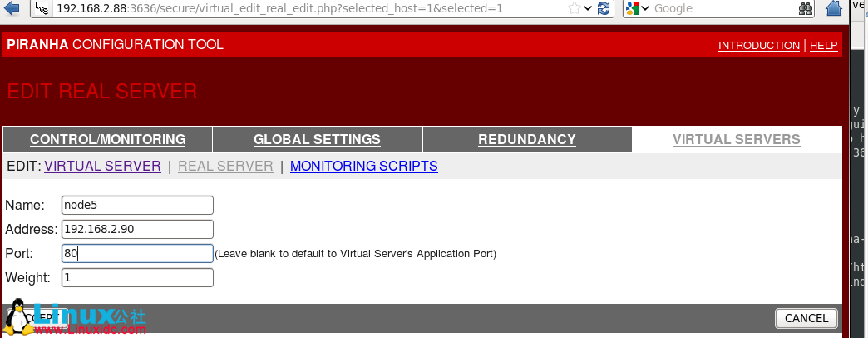This screenshot has height=338, width=868.
Task: Click into the Name field containing node5
Action: pyautogui.click(x=137, y=205)
